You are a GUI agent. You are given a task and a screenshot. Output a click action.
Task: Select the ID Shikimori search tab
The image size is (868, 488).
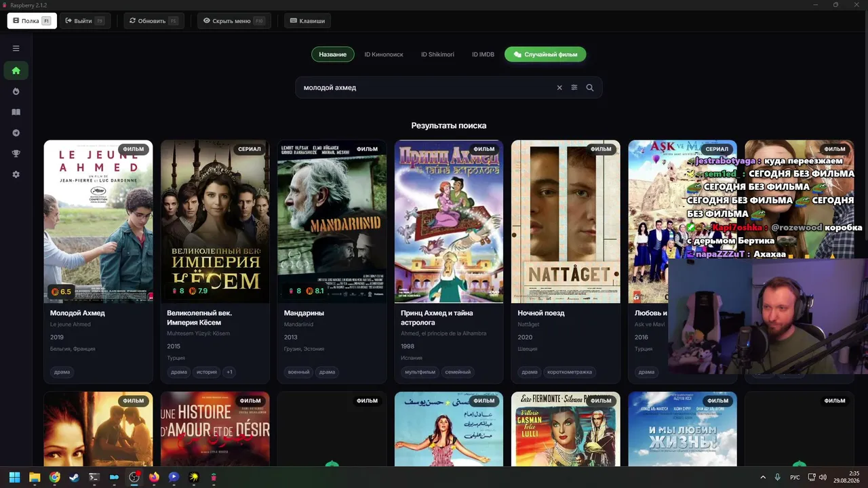(437, 54)
